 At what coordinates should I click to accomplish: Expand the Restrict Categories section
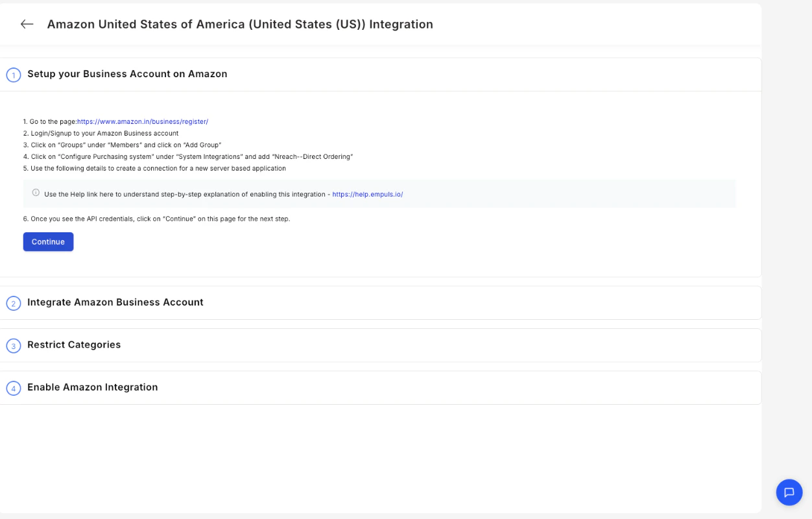[380, 345]
